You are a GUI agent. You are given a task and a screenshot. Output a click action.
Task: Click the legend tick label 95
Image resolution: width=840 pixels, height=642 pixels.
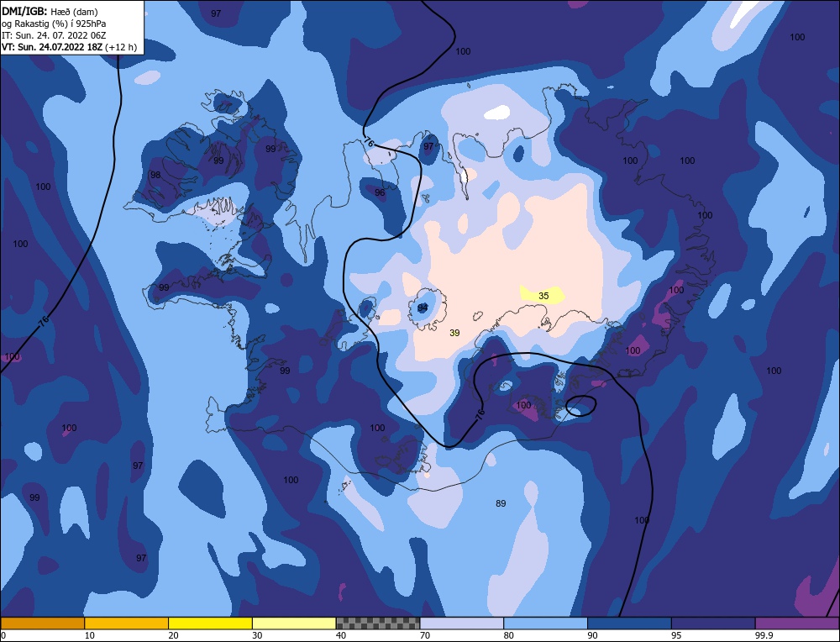click(x=676, y=635)
